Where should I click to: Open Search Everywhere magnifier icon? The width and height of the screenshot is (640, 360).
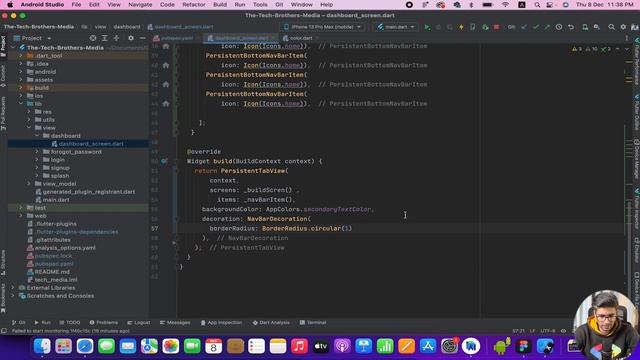(611, 27)
